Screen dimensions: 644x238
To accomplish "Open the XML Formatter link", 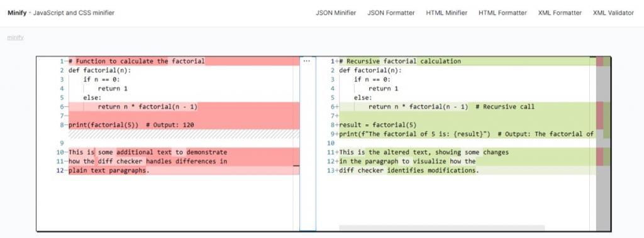I will coord(559,13).
